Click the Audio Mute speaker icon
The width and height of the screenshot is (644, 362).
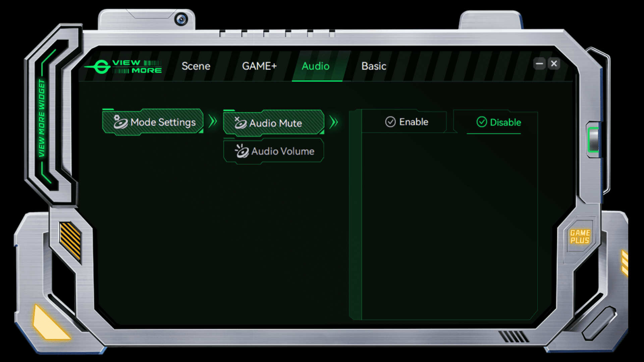pos(240,123)
